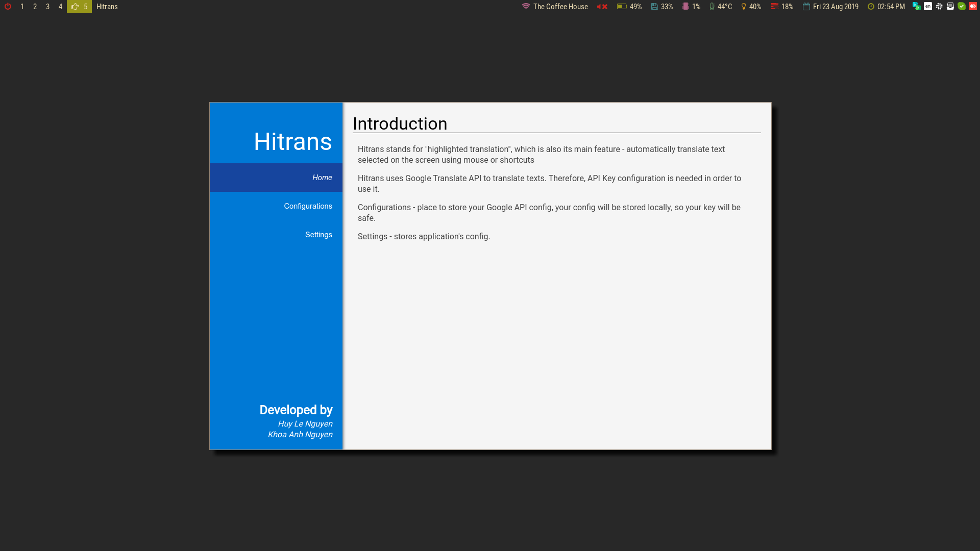Click the time 02:54 PM
This screenshot has height=551, width=980.
891,7
